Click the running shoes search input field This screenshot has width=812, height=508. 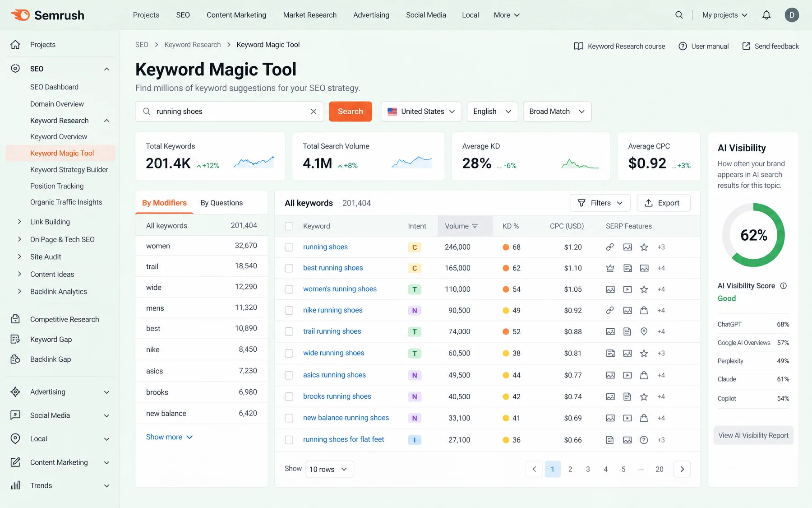(x=230, y=112)
